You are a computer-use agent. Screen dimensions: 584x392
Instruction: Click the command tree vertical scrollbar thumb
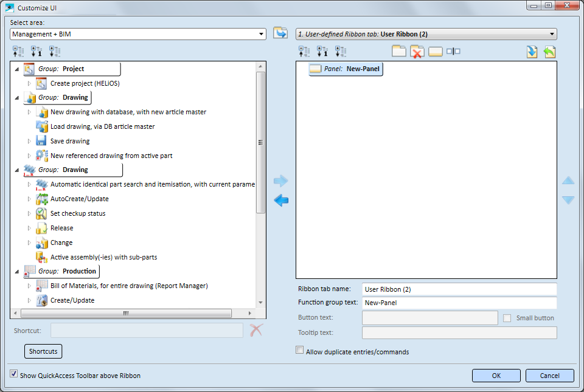260,142
